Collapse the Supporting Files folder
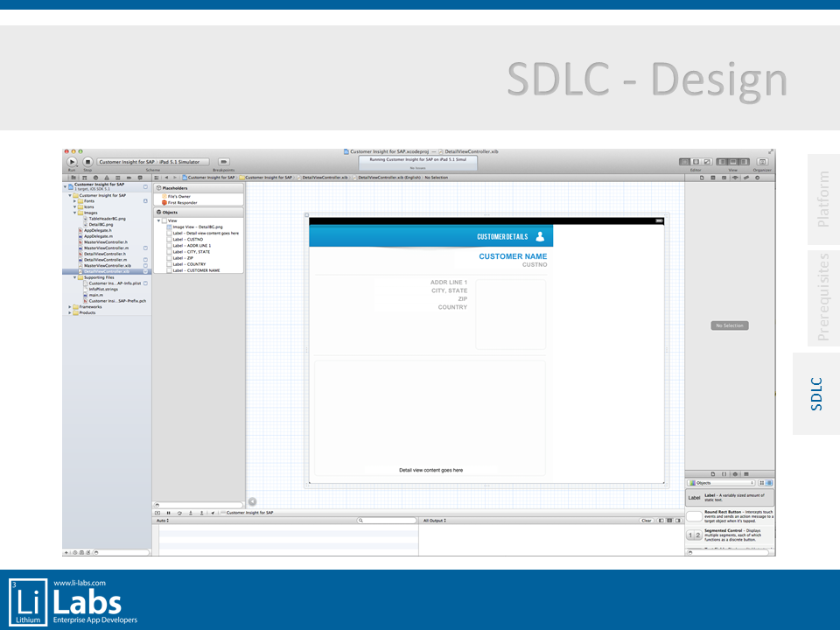This screenshot has height=630, width=840. click(75, 277)
